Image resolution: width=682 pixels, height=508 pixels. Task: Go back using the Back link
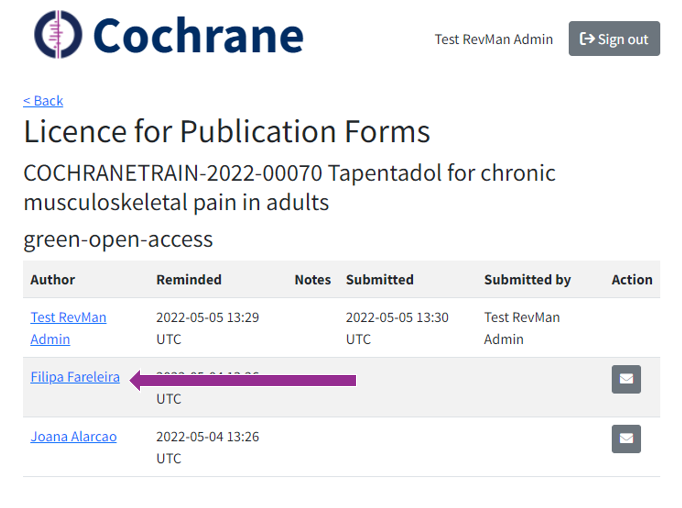(x=43, y=100)
